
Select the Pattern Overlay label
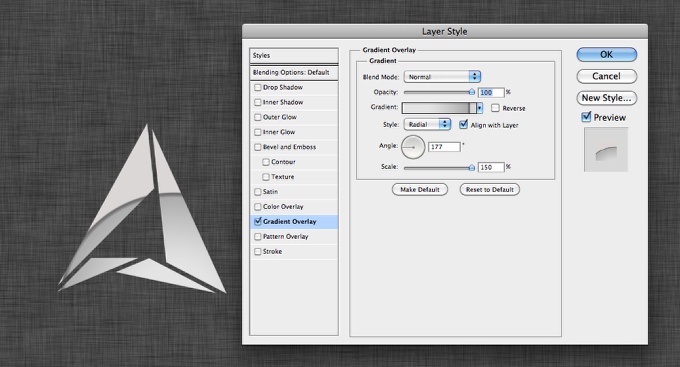[x=285, y=237]
